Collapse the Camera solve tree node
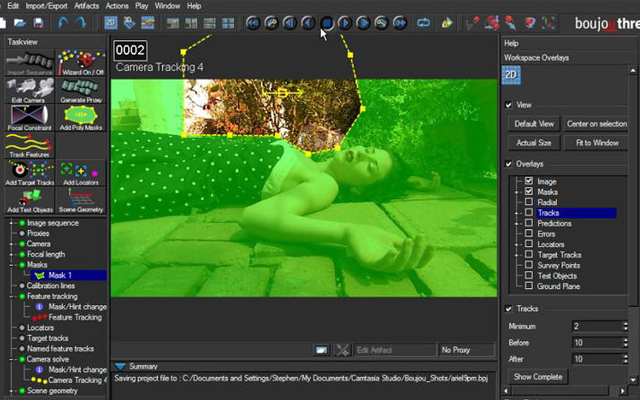Viewport: 640px width, 400px height. click(11, 359)
